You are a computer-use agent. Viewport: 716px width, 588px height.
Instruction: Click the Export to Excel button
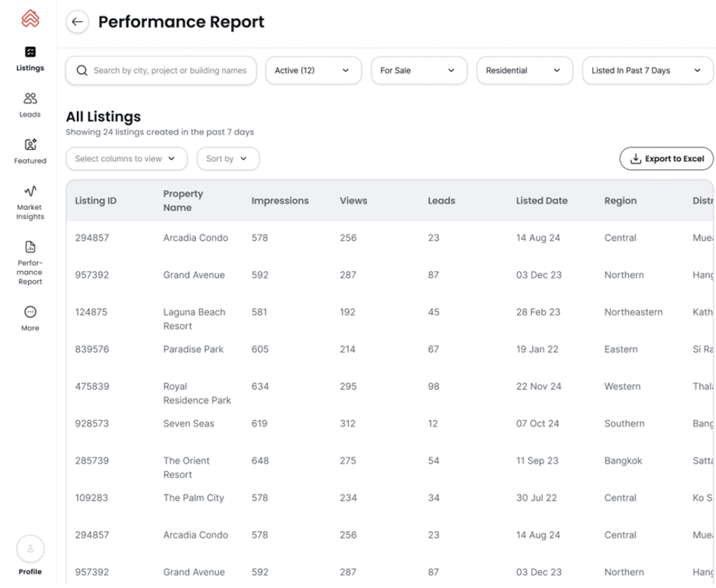[666, 159]
